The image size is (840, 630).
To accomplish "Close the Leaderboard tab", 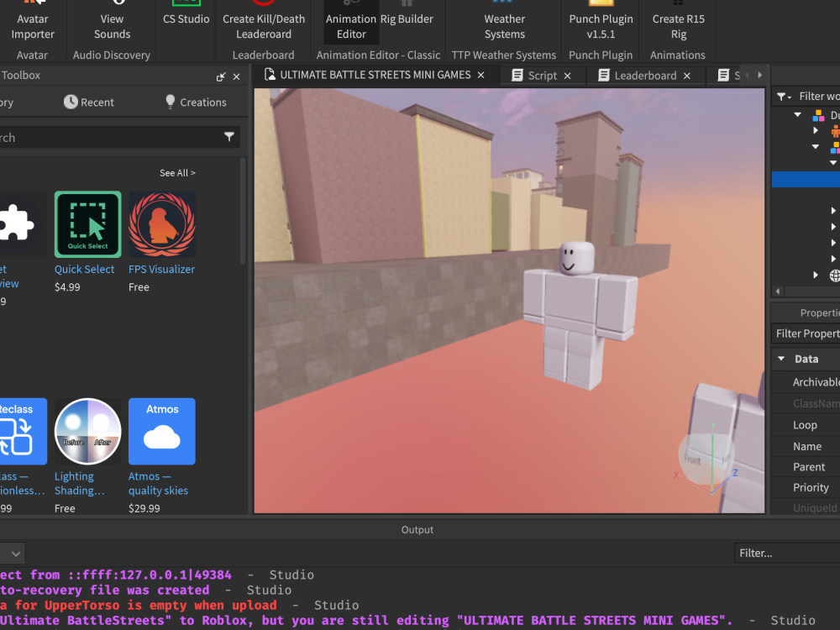I will [687, 76].
